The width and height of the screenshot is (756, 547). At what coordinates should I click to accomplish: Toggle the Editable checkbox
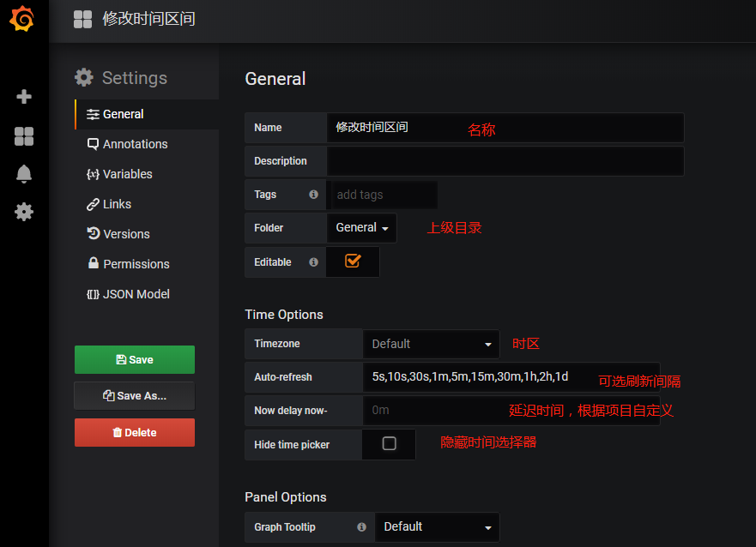tap(353, 261)
